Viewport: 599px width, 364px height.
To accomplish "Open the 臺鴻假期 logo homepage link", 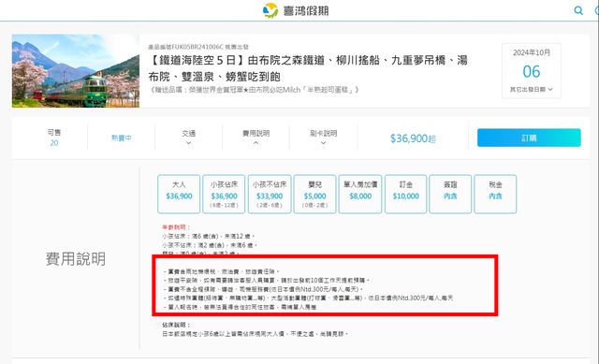I will tap(296, 10).
